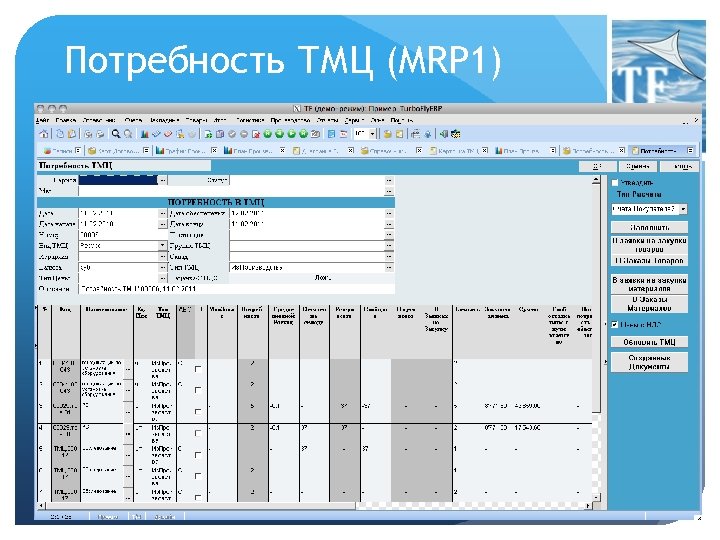Click the dark magnifier search icon
Screen dimensions: 720x540
pos(116,134)
